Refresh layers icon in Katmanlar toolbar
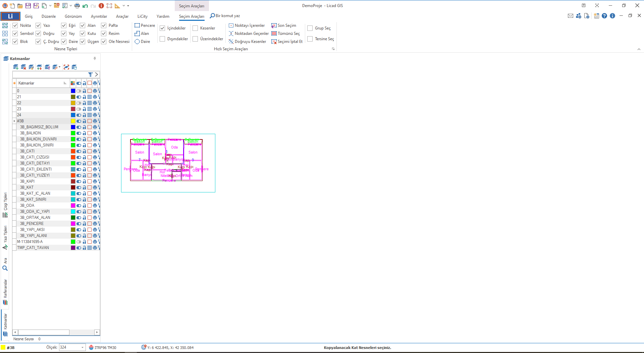This screenshot has height=353, width=644. [74, 67]
